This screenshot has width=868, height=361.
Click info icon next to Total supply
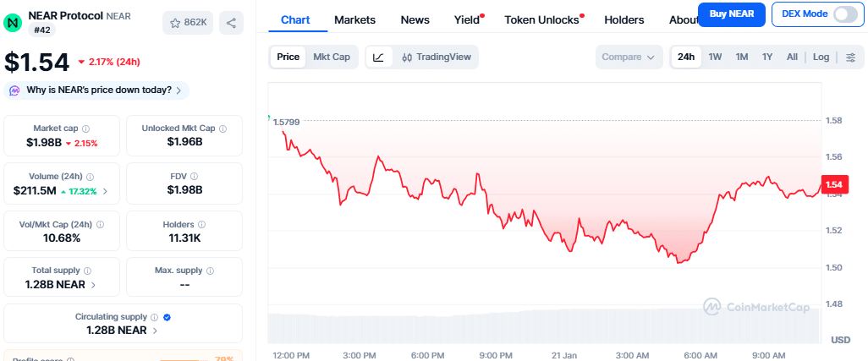pyautogui.click(x=87, y=271)
